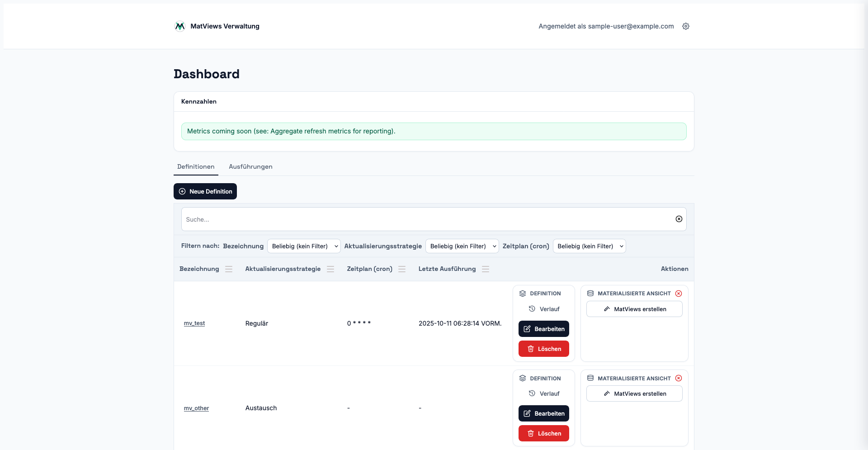The image size is (868, 450).
Task: Click the sort icon beside the Bezeichnung column
Action: (229, 269)
